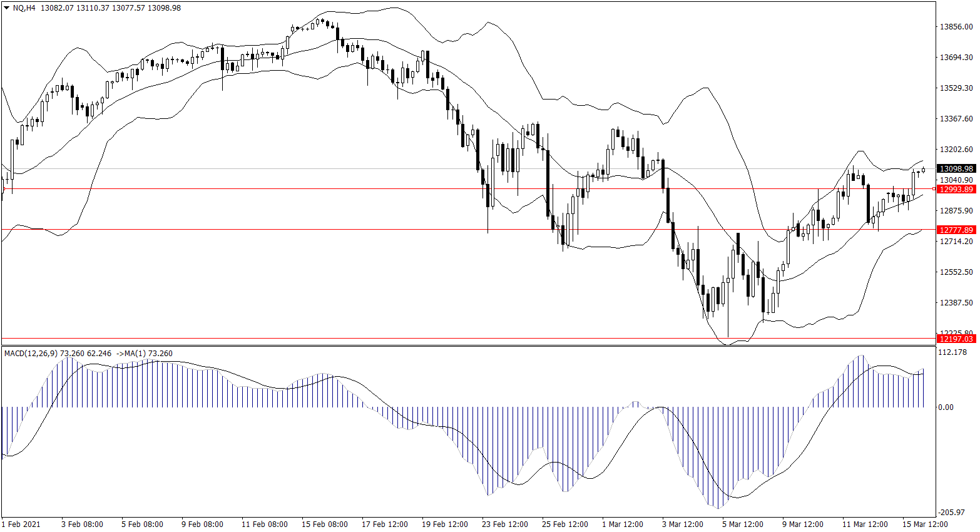980x532 pixels.
Task: Click small red square handle near 12993.89
Action: point(934,188)
